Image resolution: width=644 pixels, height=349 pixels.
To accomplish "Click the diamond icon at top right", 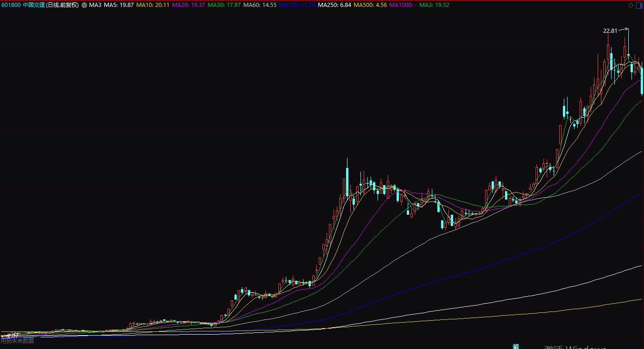I will click(631, 6).
